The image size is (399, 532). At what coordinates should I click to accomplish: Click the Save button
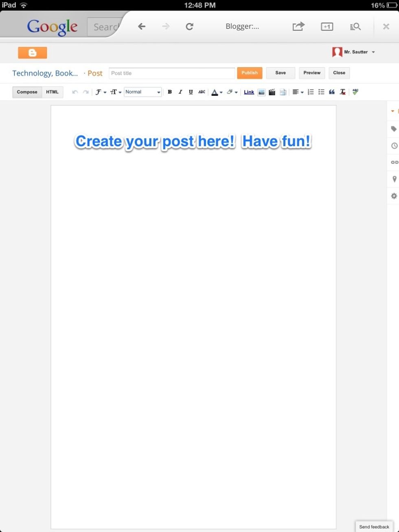281,73
